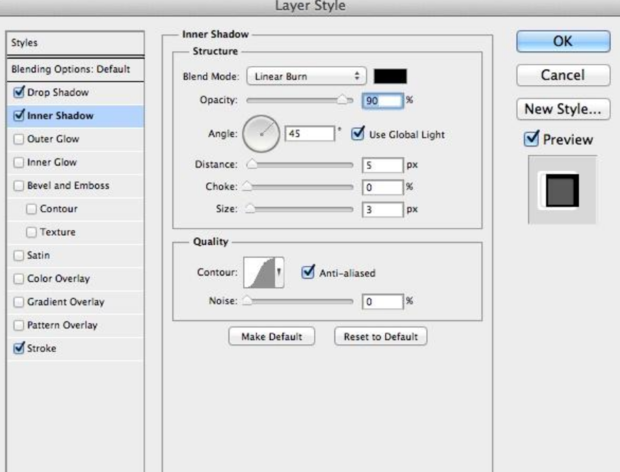620x472 pixels.
Task: Enable the Color Overlay checkbox
Action: click(x=19, y=279)
